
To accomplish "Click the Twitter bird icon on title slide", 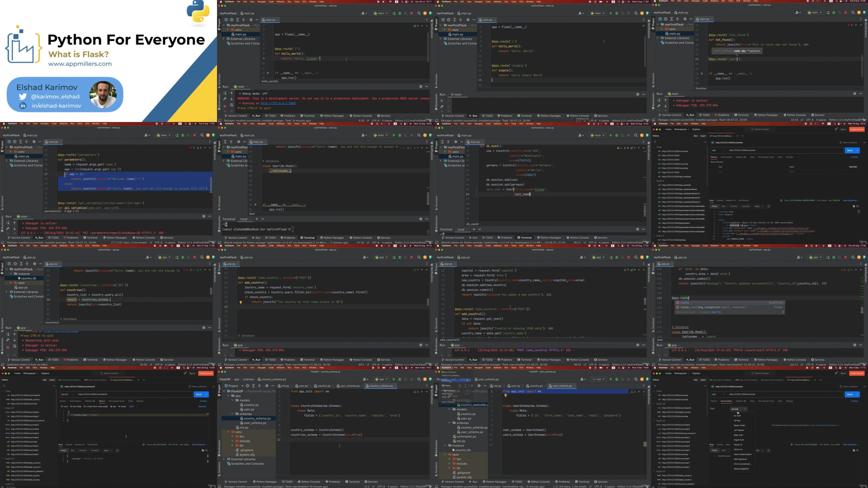I will pyautogui.click(x=23, y=97).
